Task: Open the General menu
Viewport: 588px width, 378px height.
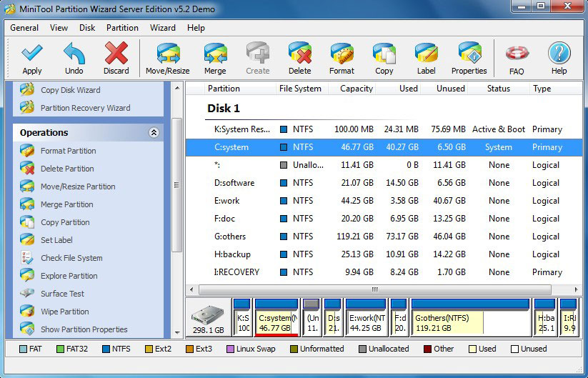Action: 24,28
